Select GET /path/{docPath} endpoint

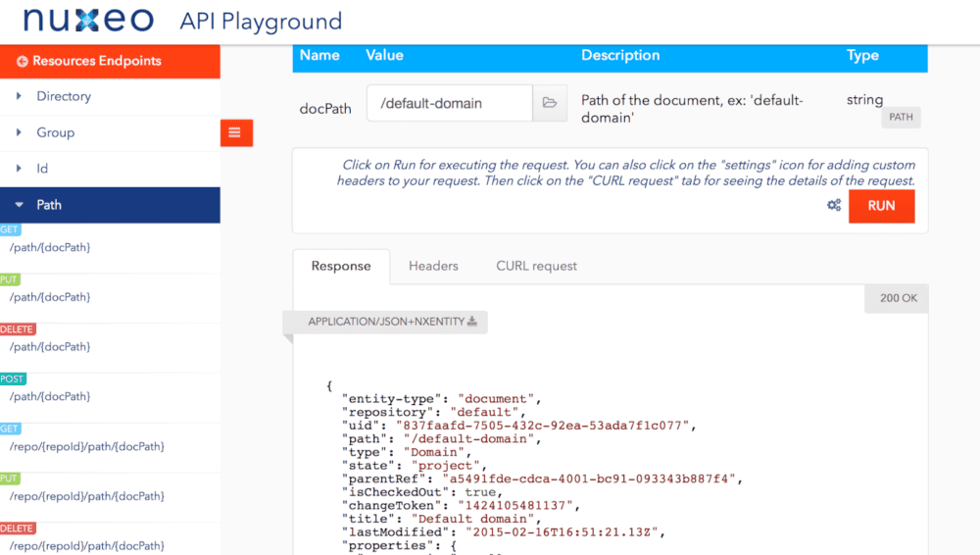click(x=49, y=247)
